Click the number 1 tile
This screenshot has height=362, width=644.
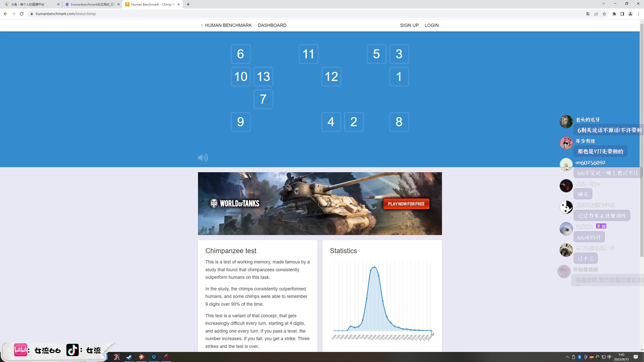coord(398,76)
